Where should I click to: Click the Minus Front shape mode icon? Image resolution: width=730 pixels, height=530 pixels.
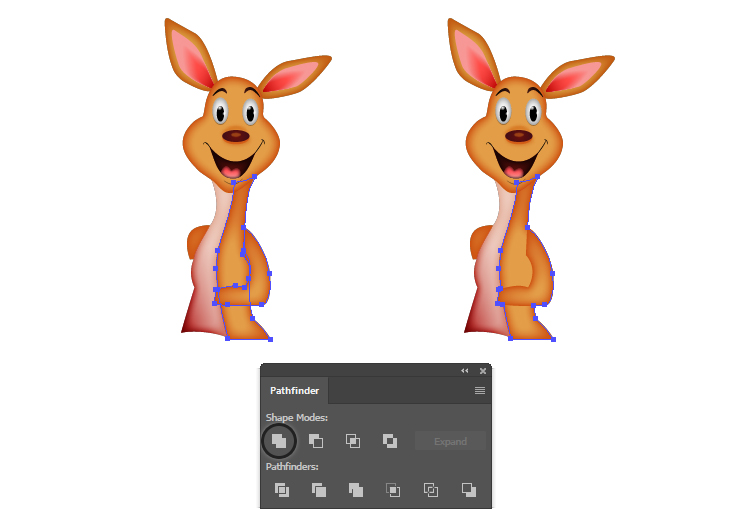[316, 441]
